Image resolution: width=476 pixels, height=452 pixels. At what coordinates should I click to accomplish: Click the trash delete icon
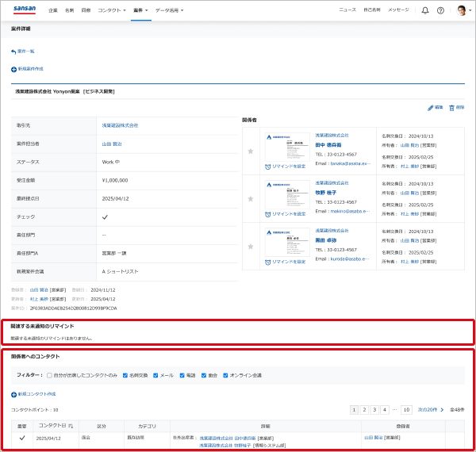pos(451,107)
